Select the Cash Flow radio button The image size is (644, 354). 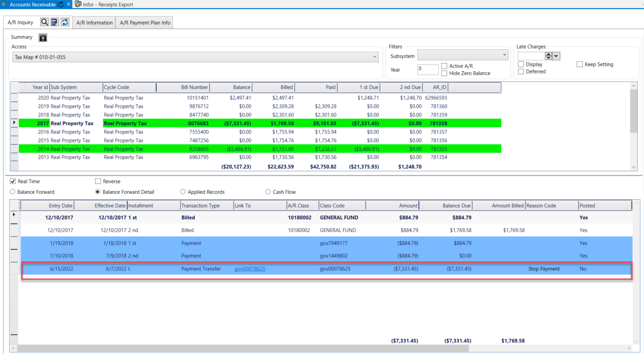pyautogui.click(x=268, y=192)
